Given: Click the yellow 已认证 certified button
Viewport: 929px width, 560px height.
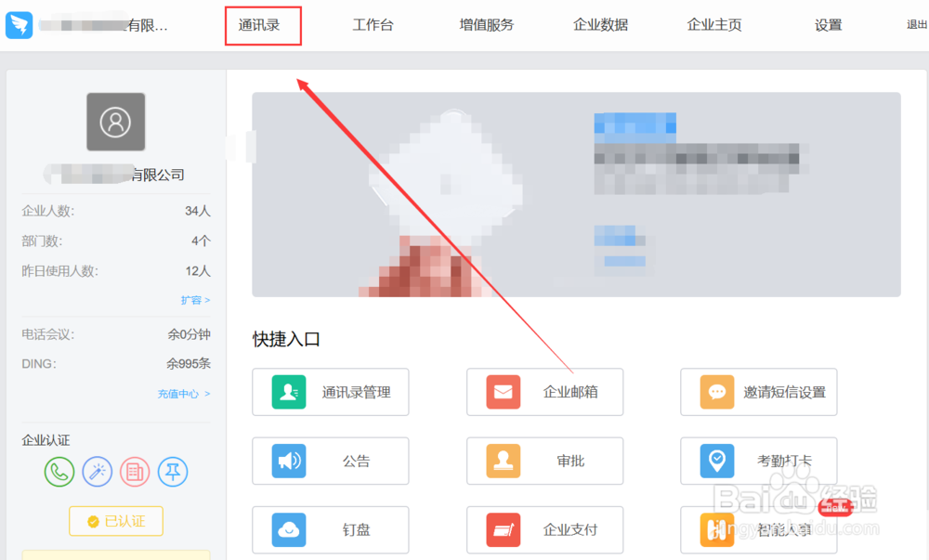Looking at the screenshot, I should (x=115, y=521).
